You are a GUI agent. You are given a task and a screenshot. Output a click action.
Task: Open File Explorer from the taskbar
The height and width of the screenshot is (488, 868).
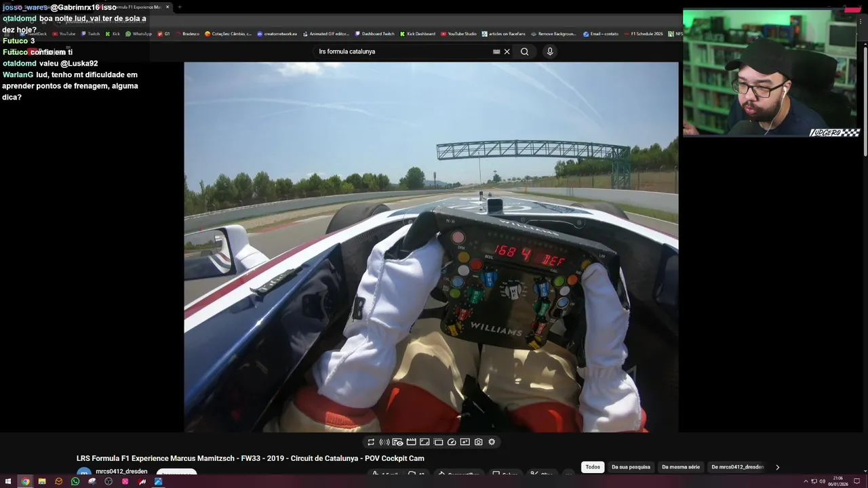(42, 481)
